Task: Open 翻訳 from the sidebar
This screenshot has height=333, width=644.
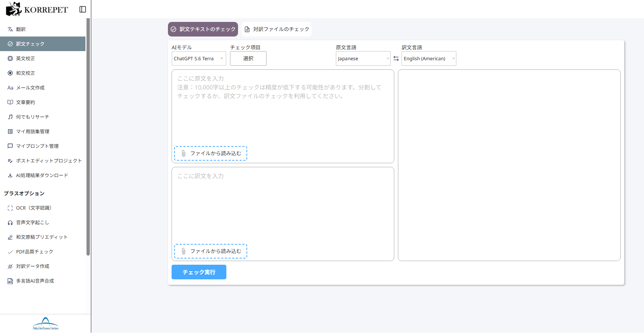Action: pos(43,29)
